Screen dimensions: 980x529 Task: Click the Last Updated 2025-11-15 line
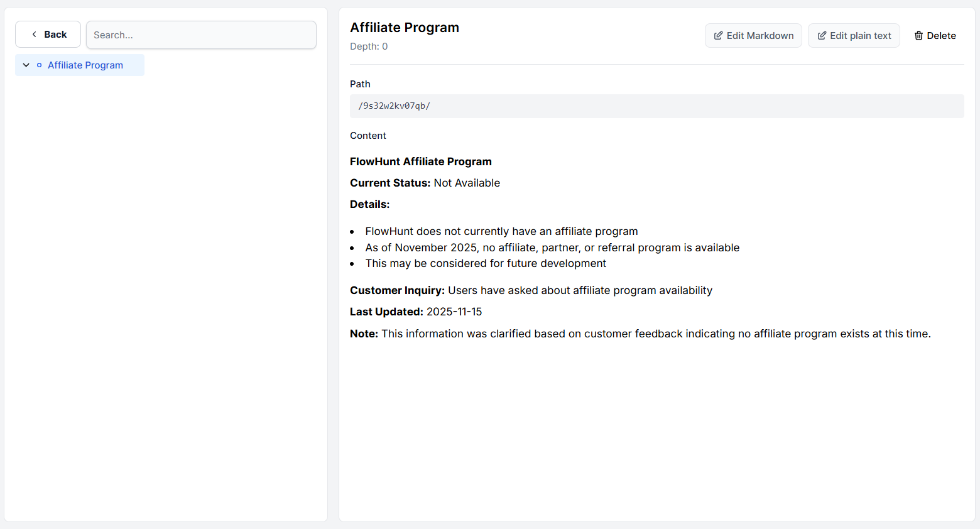pos(416,312)
